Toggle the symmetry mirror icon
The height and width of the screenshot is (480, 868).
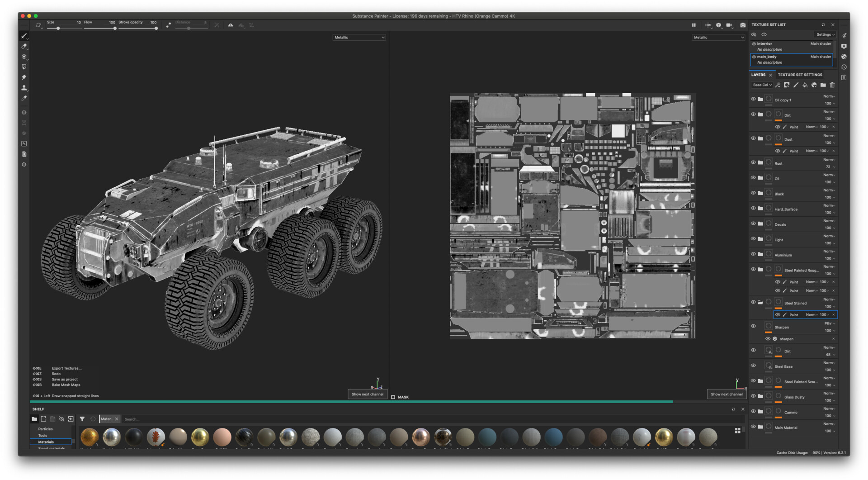231,25
